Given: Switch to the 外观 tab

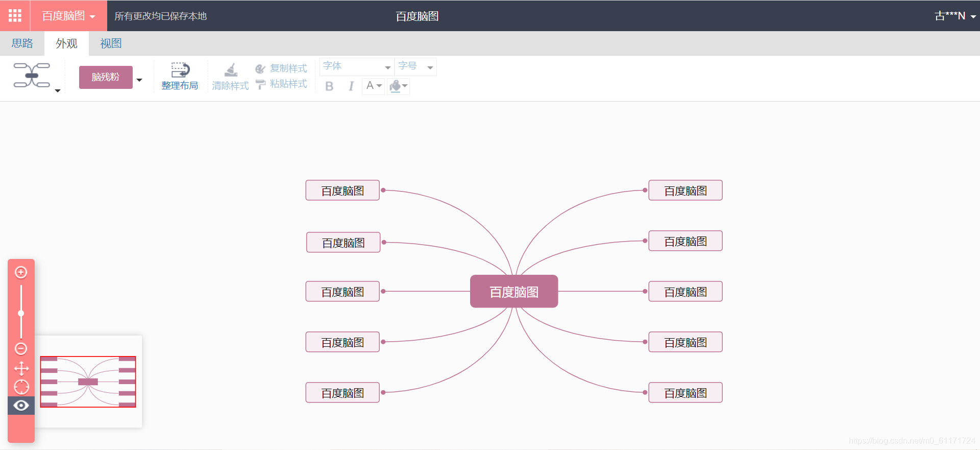Looking at the screenshot, I should tap(66, 43).
